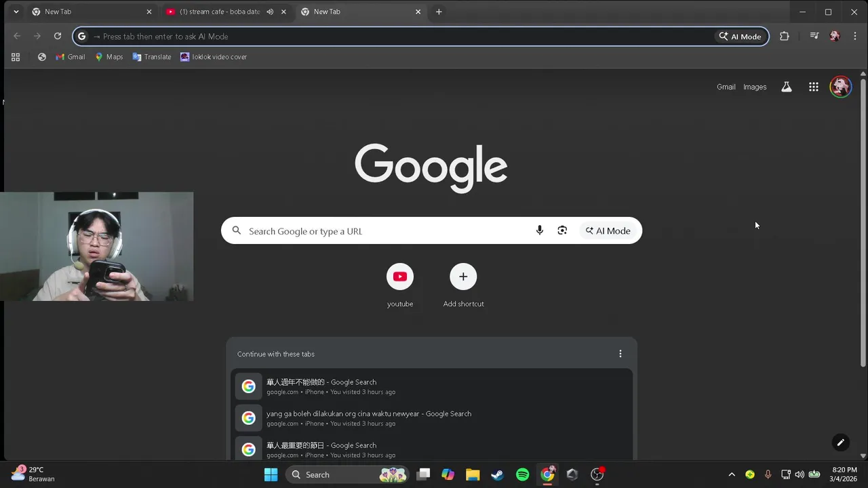Open the Windows Start menu
This screenshot has height=488, width=868.
click(271, 474)
